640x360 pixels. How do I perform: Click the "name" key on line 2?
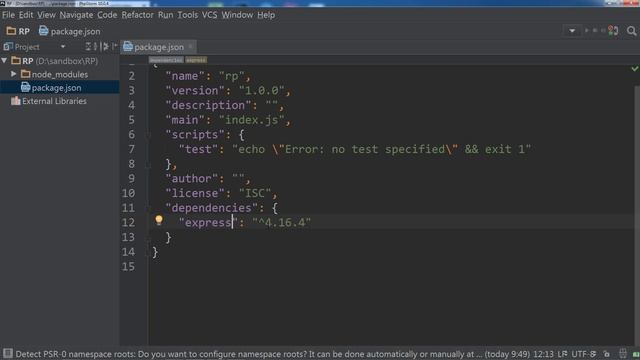click(x=185, y=76)
